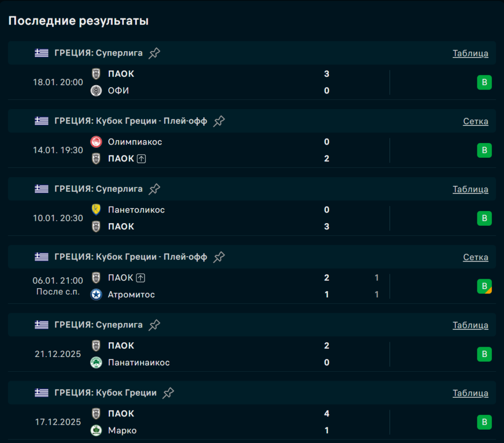Pin the first Greece Superliga league header

[x=155, y=53]
